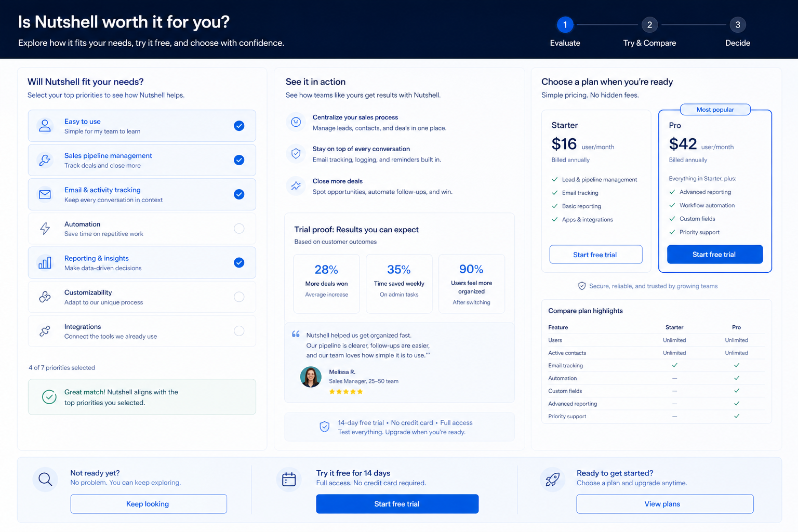Click the Pro checkmark in the Email tracking row
The height and width of the screenshot is (532, 798).
(x=737, y=365)
